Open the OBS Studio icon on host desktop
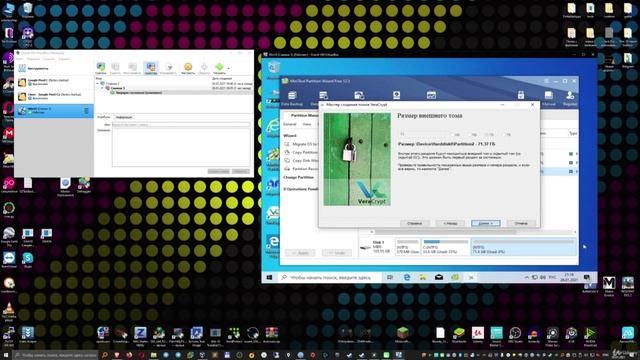Viewport: 640px width, 360px height. click(515, 335)
